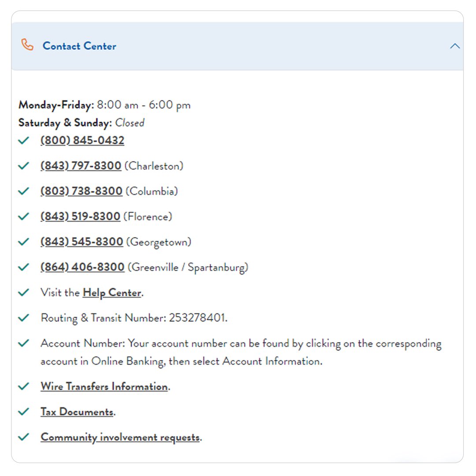Image resolution: width=476 pixels, height=476 pixels.
Task: Click the chevron in the panel header
Action: pyautogui.click(x=454, y=46)
